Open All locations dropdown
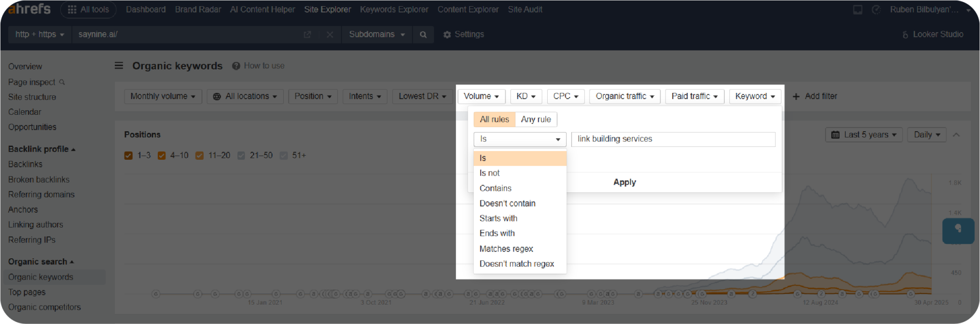980x324 pixels. pyautogui.click(x=245, y=96)
